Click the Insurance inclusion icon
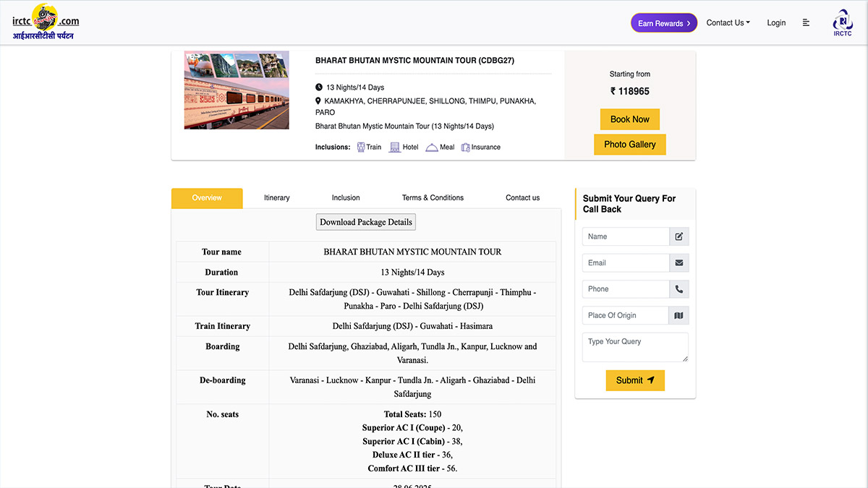This screenshot has width=868, height=488. [x=466, y=147]
